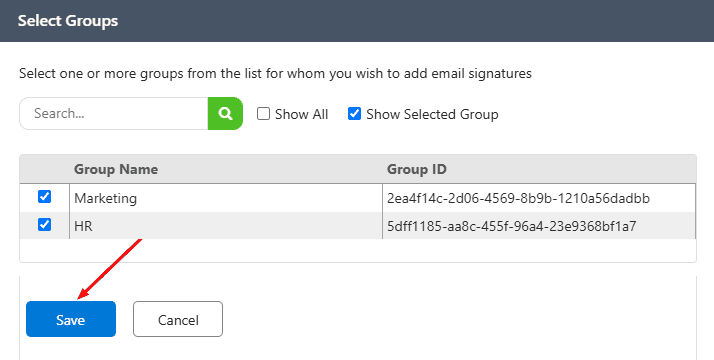Viewport: 714px width, 360px height.
Task: Click the Group ID starting with 2ea4f14c
Action: pos(518,198)
